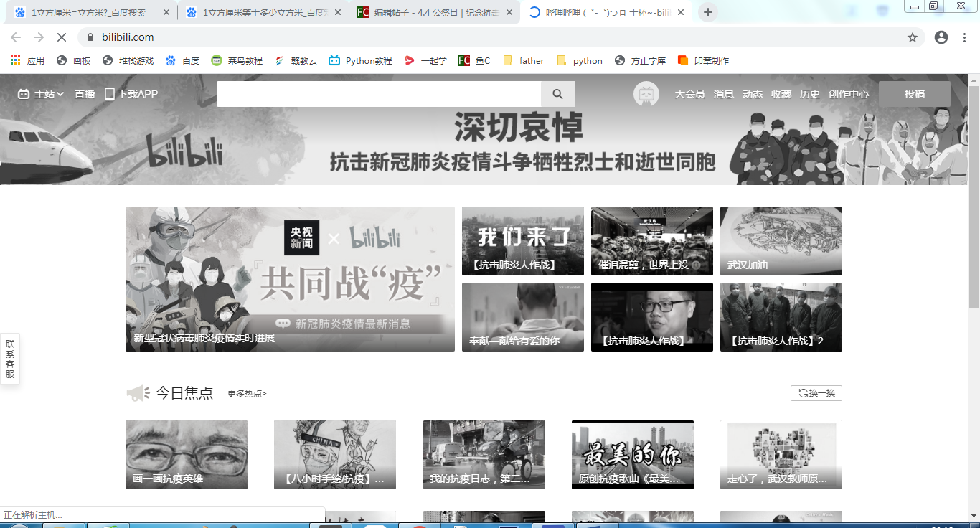Open Chrome three-dot menu

pyautogui.click(x=965, y=37)
